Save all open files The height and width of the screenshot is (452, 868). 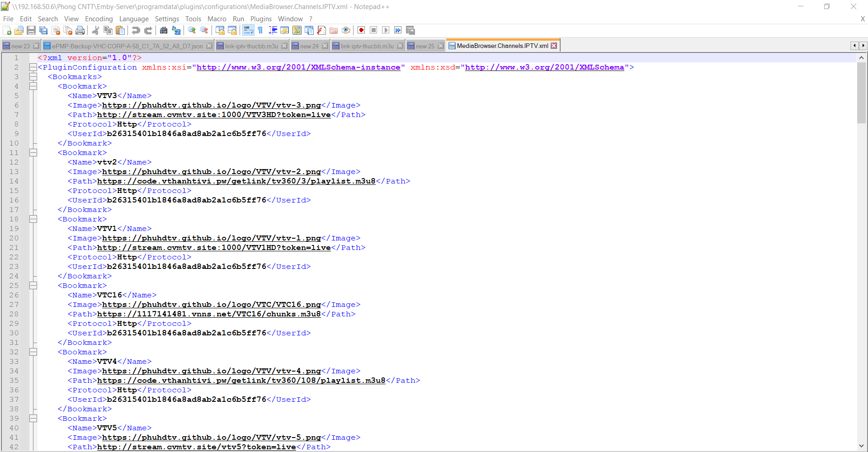click(x=43, y=30)
